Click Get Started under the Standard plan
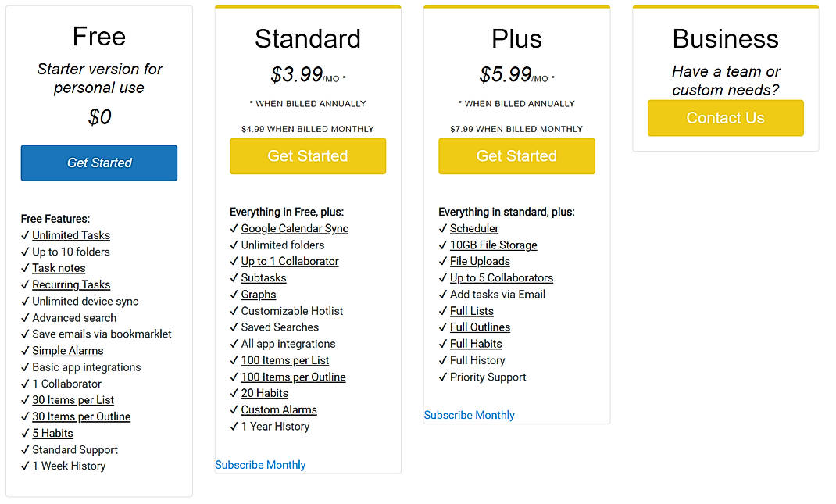Screen dimensions: 836x504 coord(307,156)
